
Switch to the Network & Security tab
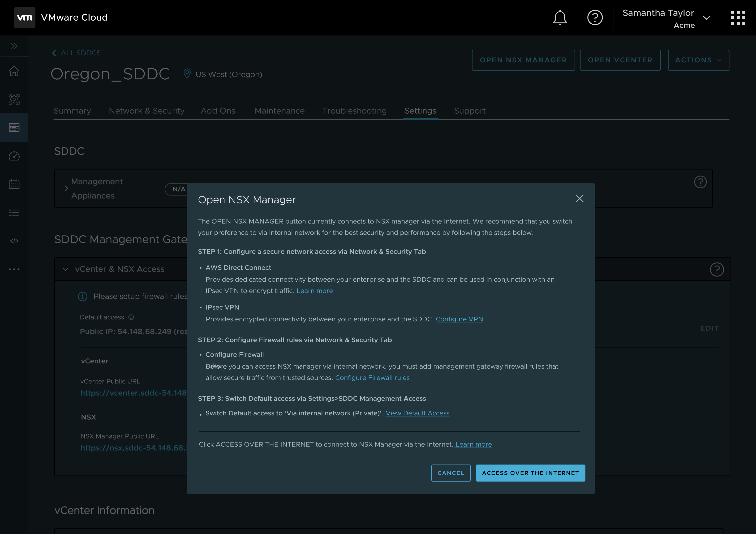click(x=146, y=111)
